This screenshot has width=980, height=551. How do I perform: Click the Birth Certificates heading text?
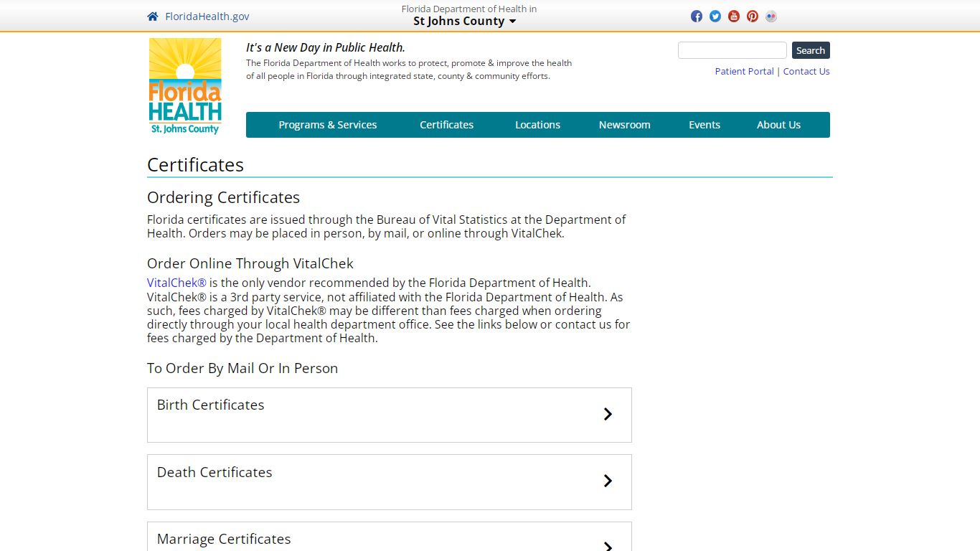coord(211,405)
